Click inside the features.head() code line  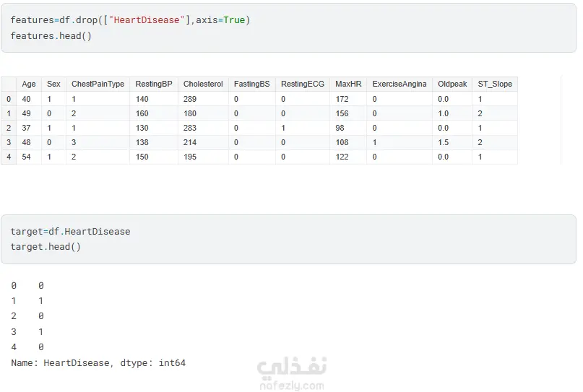(51, 35)
